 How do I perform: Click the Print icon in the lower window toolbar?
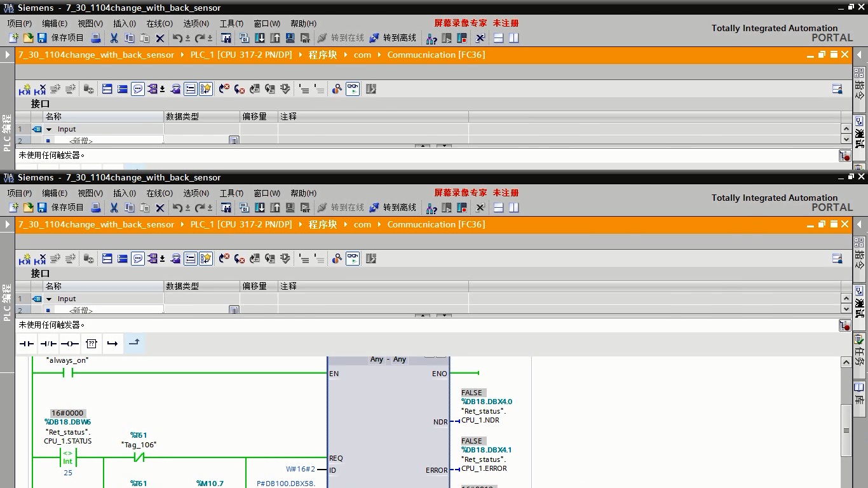(x=96, y=208)
